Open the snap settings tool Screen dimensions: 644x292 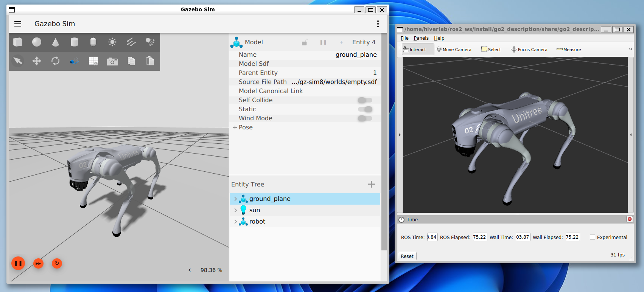(x=75, y=61)
